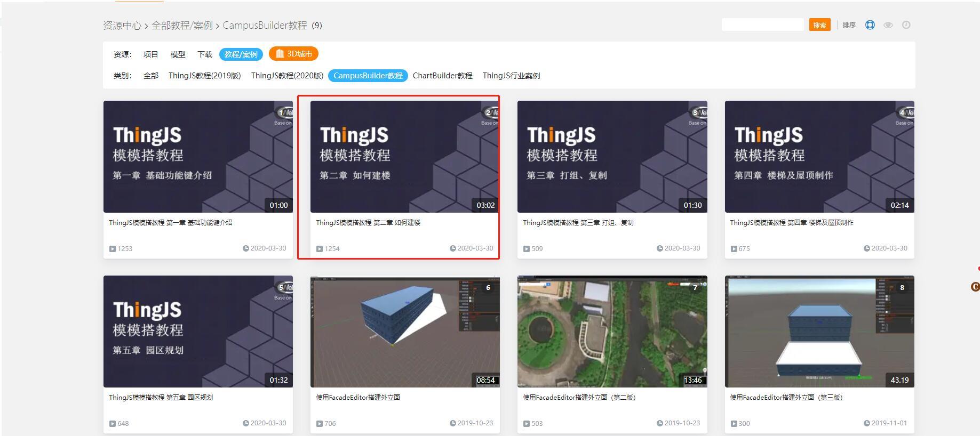Click the view count 1253
The width and height of the screenshot is (980, 436).
[125, 249]
